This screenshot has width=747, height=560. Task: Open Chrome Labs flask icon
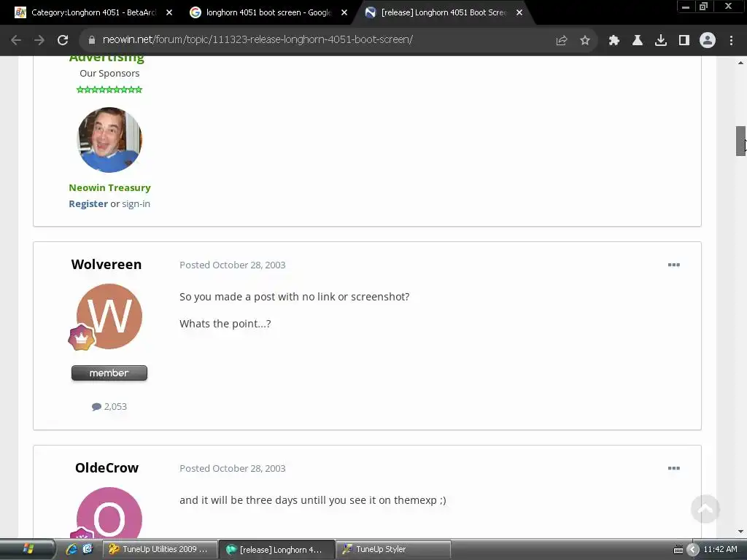pos(638,41)
